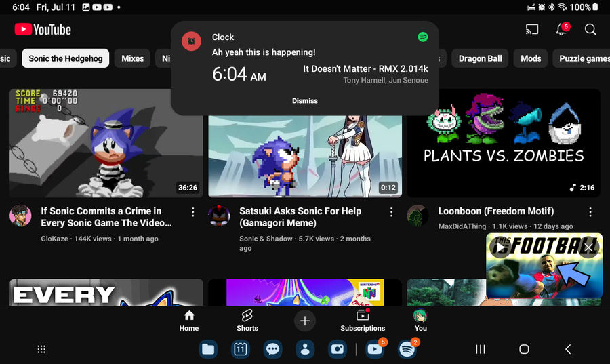Tap the Android Home navigation button
This screenshot has width=610, height=364.
pos(524,349)
